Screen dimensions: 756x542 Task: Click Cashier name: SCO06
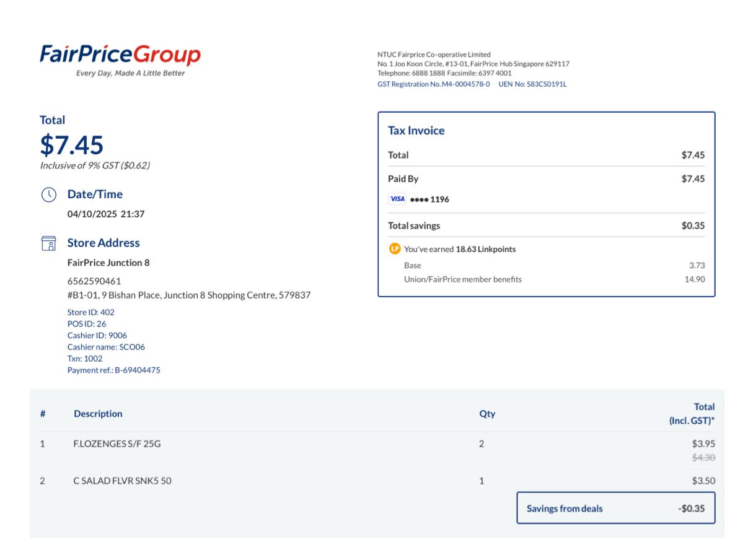coord(106,347)
